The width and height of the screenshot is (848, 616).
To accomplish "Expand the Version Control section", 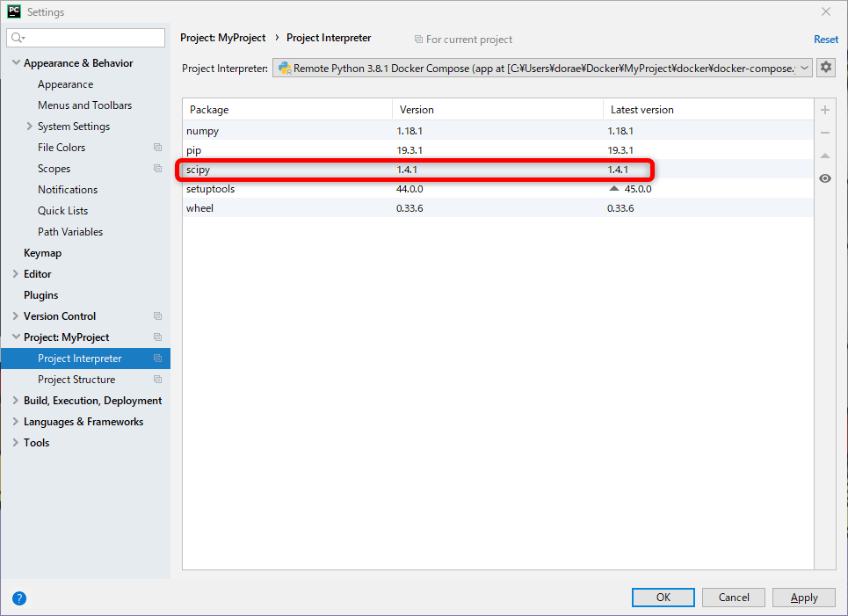I will point(16,315).
